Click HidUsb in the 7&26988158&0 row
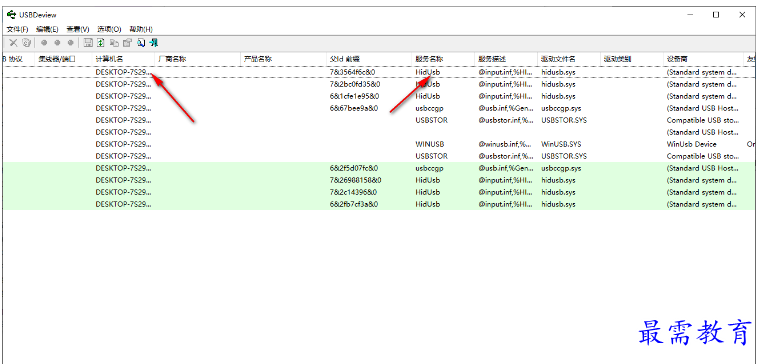Viewport: 760px width, 364px height. pos(428,180)
